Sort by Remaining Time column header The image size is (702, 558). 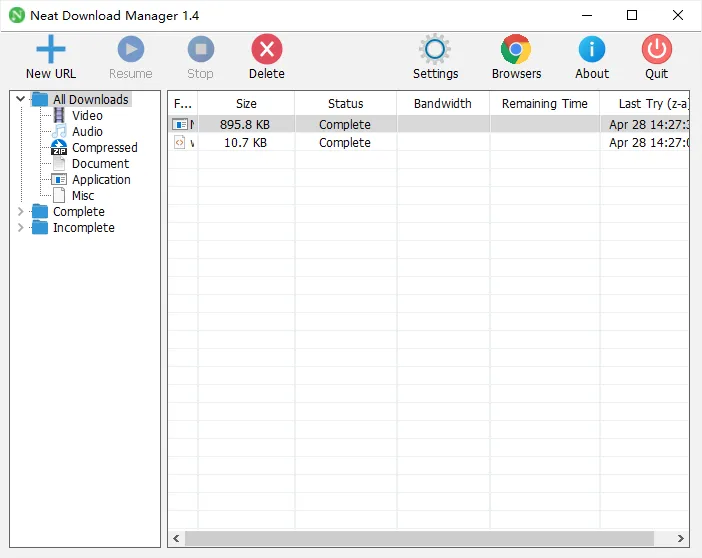click(545, 104)
